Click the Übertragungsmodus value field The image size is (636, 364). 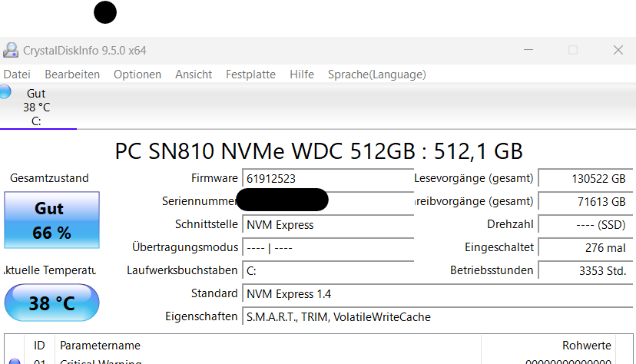328,248
